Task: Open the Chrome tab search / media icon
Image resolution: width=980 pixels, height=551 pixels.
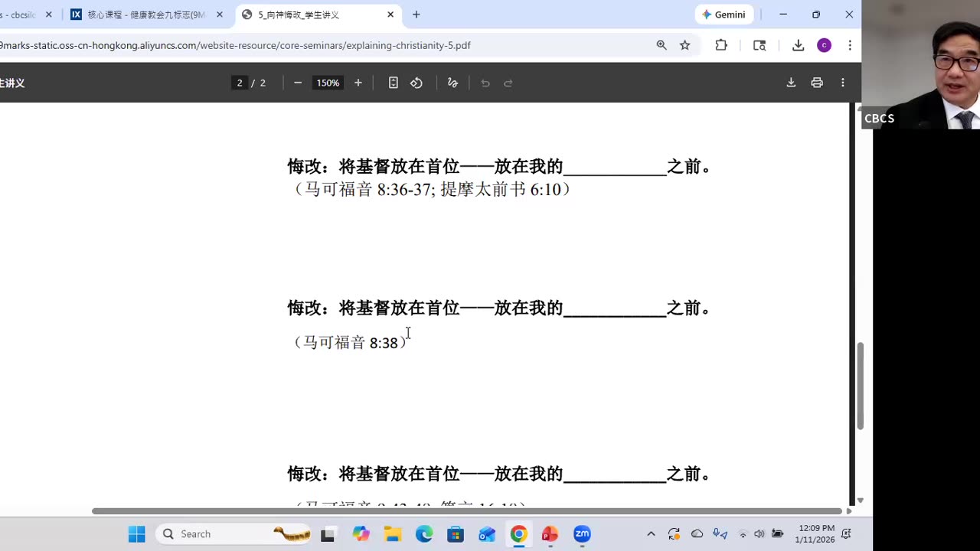Action: [759, 45]
